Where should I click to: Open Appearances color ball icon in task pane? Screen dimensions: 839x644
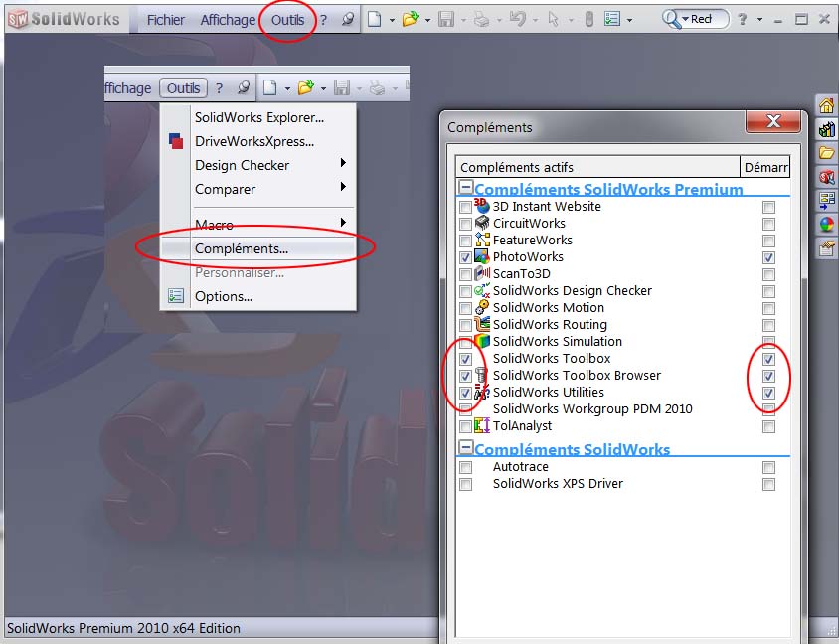click(826, 225)
